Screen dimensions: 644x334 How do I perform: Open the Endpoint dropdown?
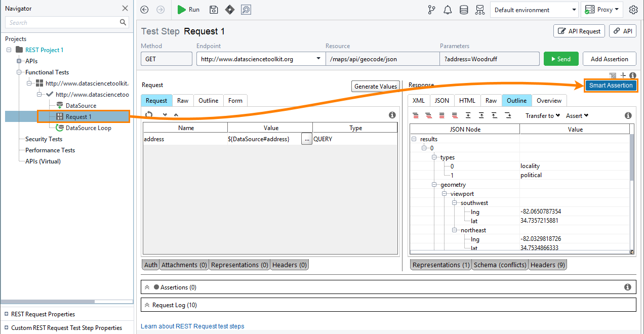(x=318, y=59)
